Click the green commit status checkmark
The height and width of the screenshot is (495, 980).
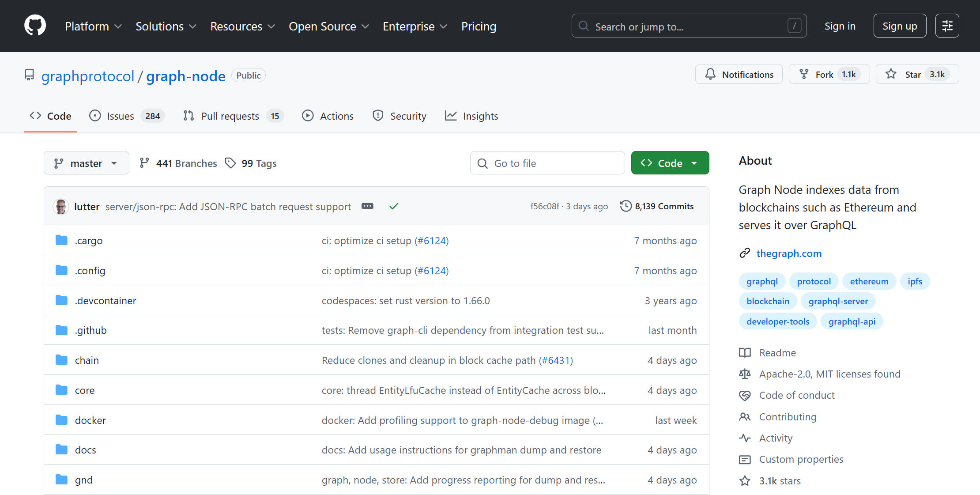point(394,206)
